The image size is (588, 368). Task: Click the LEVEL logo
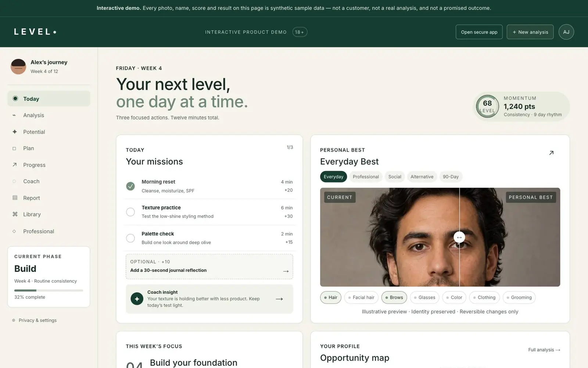point(35,32)
